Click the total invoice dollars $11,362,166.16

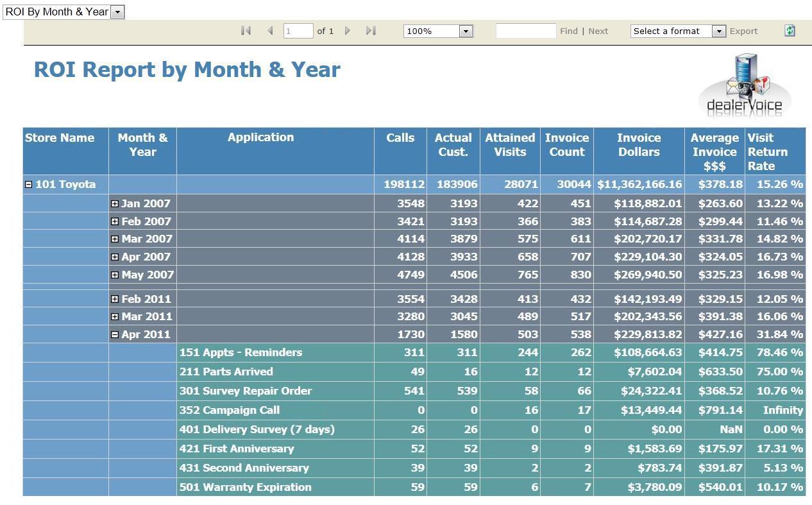click(x=639, y=185)
